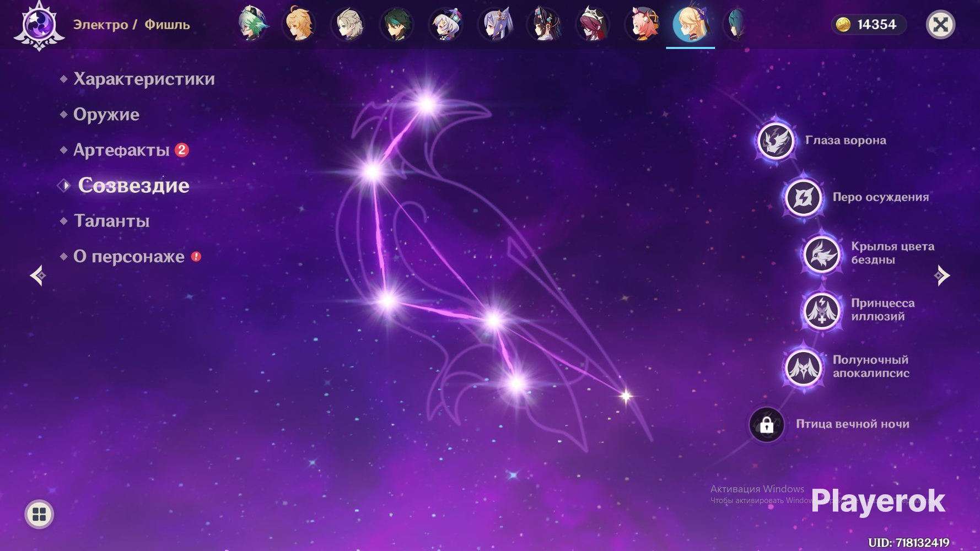Open the Таланты section
This screenshot has height=551, width=980.
tap(111, 221)
